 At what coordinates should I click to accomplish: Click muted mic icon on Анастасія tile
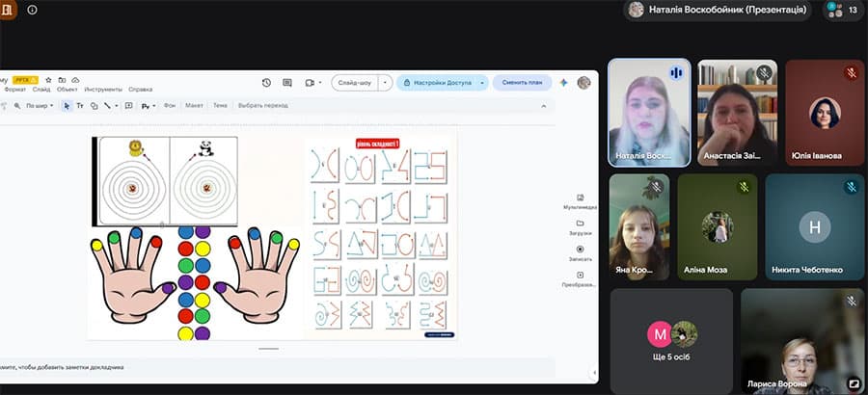[765, 72]
